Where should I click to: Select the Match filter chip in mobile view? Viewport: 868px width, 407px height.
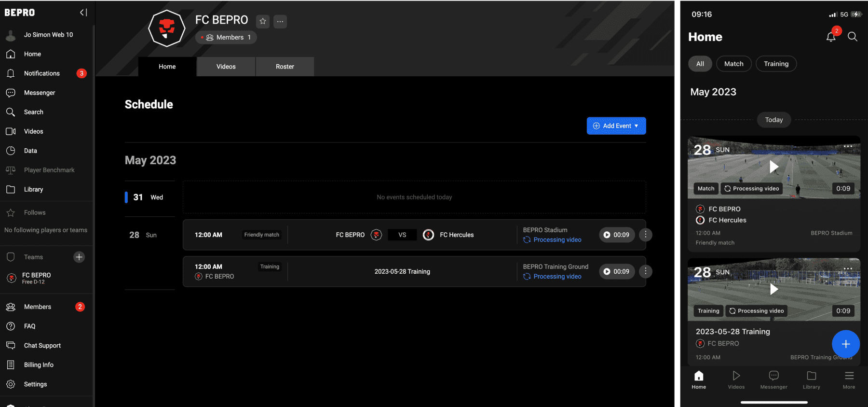[x=734, y=64]
